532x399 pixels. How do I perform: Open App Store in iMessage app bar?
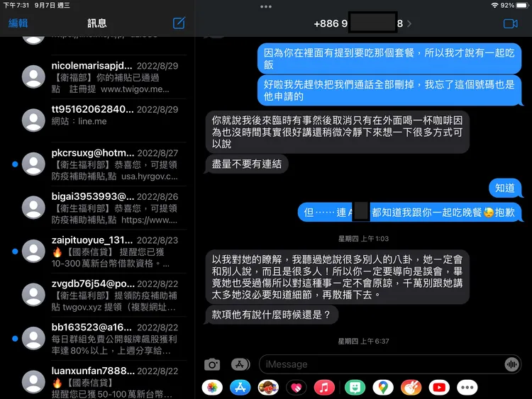pyautogui.click(x=240, y=388)
